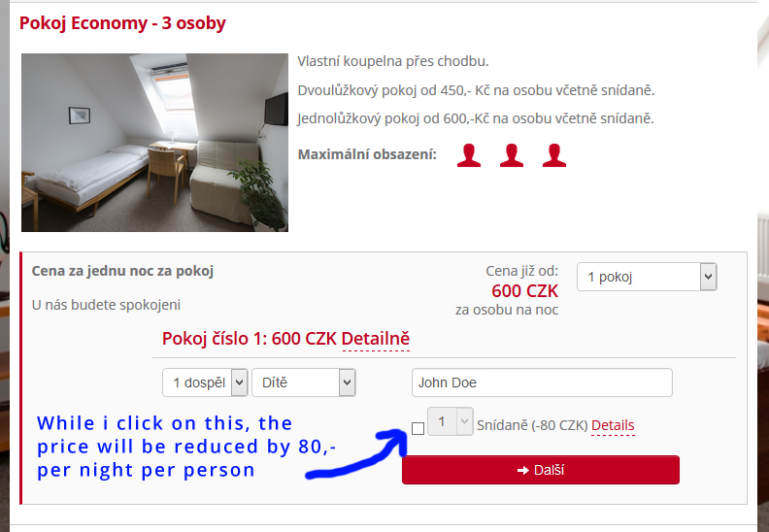Open the 'Dítě' children dropdown

tap(304, 382)
